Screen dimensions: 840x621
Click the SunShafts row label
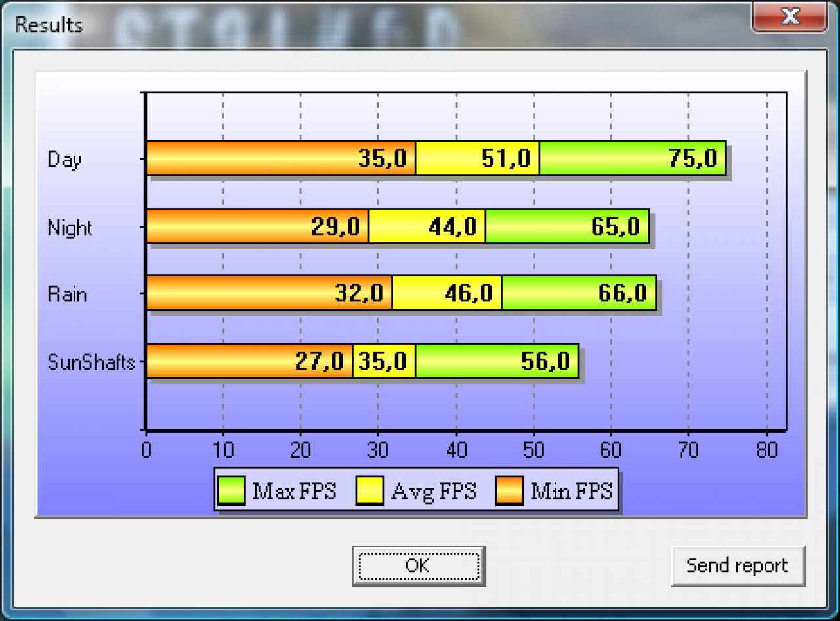click(x=91, y=362)
